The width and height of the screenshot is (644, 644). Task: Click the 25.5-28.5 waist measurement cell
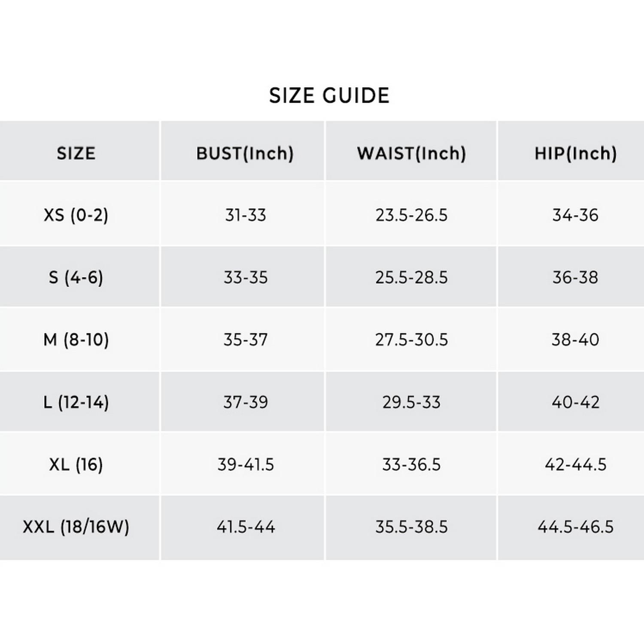point(411,277)
